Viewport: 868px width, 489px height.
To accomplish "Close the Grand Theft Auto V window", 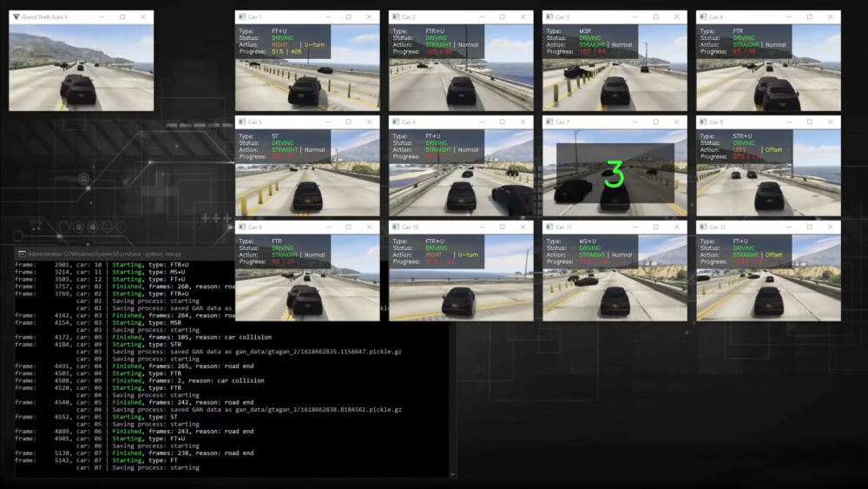I will [x=143, y=17].
